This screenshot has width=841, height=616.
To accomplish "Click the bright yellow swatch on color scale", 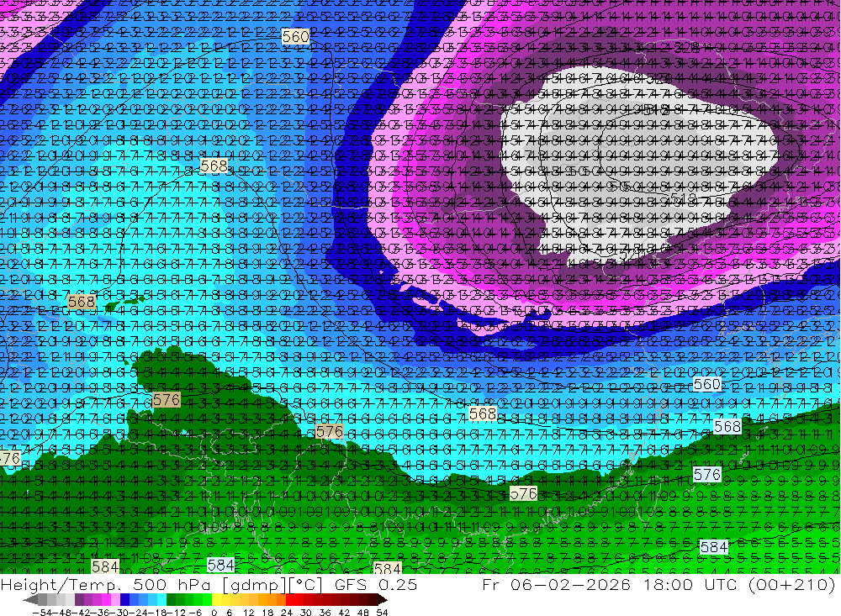I will (216, 600).
